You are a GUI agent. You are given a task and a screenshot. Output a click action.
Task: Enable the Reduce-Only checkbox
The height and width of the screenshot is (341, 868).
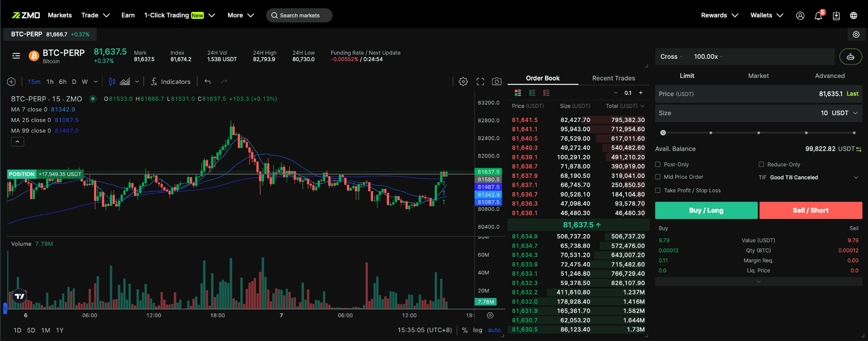pyautogui.click(x=761, y=164)
